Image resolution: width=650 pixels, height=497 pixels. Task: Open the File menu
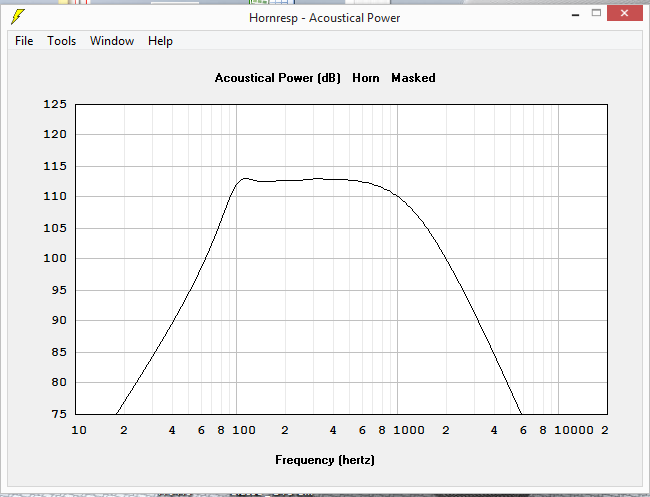point(24,41)
